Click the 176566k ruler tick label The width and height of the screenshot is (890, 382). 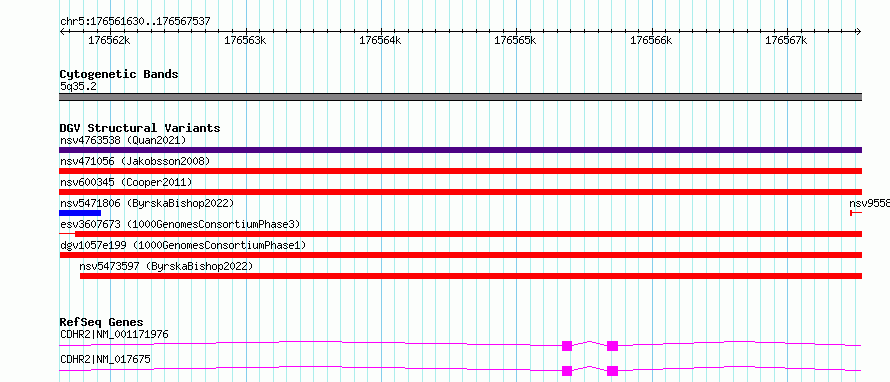(651, 41)
